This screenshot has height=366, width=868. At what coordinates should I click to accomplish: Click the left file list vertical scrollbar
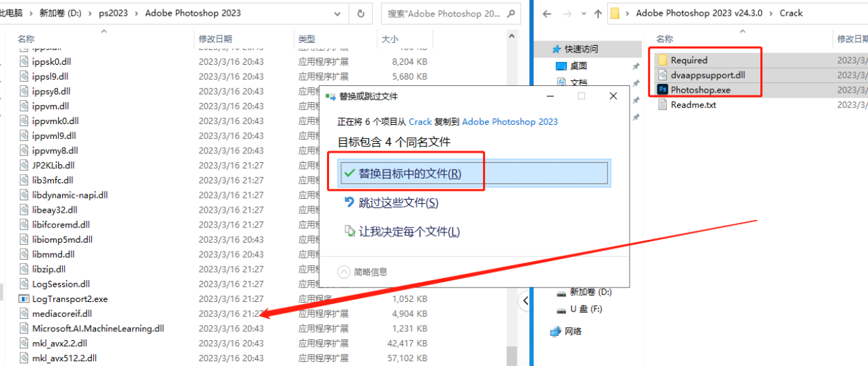click(512, 204)
